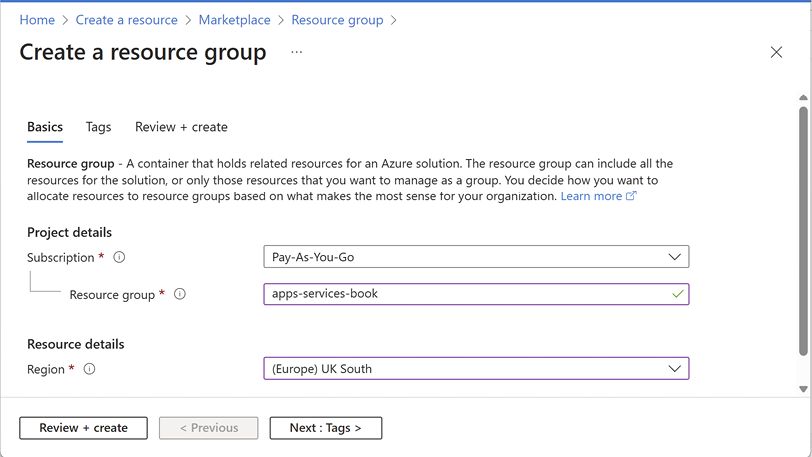Click the external link icon beside Learn more
This screenshot has width=812, height=457.
coord(631,196)
